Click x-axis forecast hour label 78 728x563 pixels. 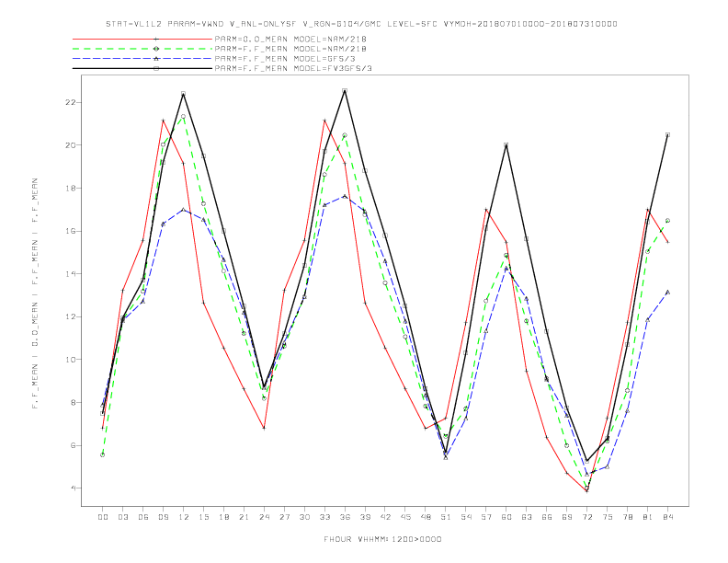point(628,517)
